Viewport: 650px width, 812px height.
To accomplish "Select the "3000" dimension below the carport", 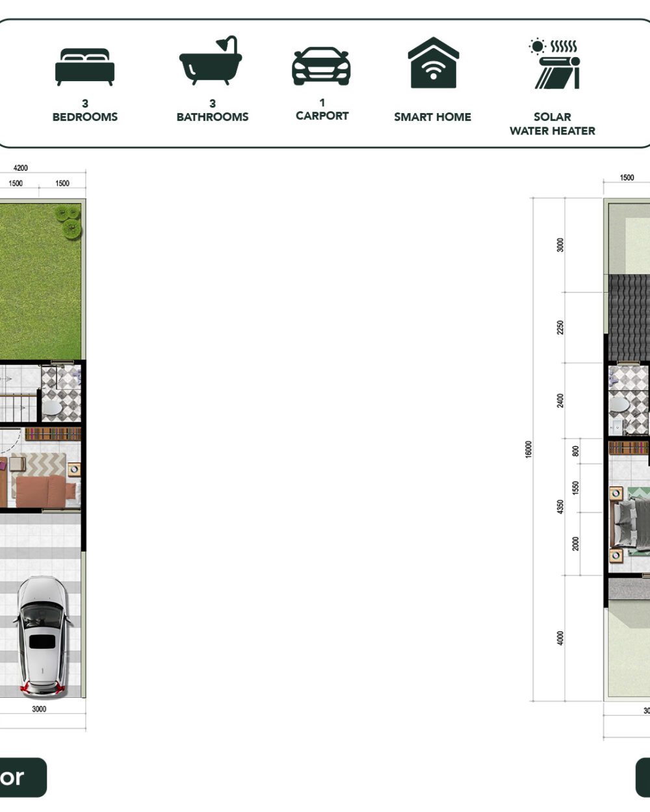I will tap(39, 709).
